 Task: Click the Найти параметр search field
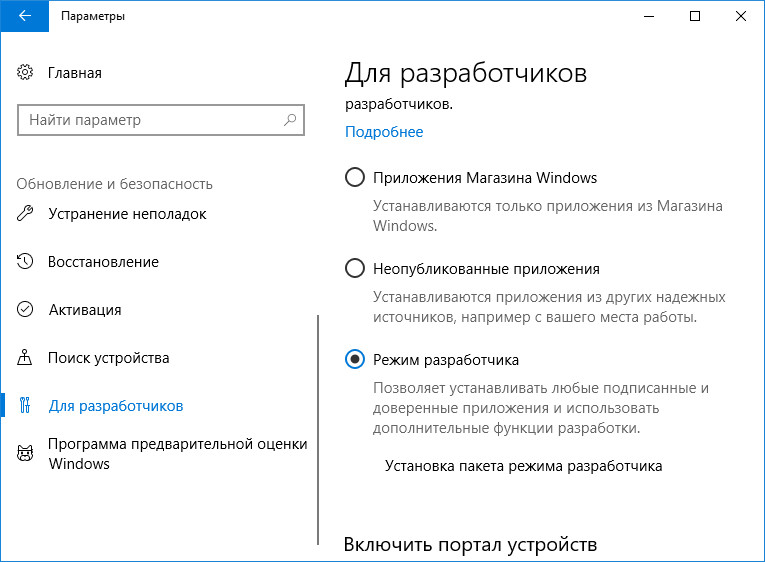[150, 120]
